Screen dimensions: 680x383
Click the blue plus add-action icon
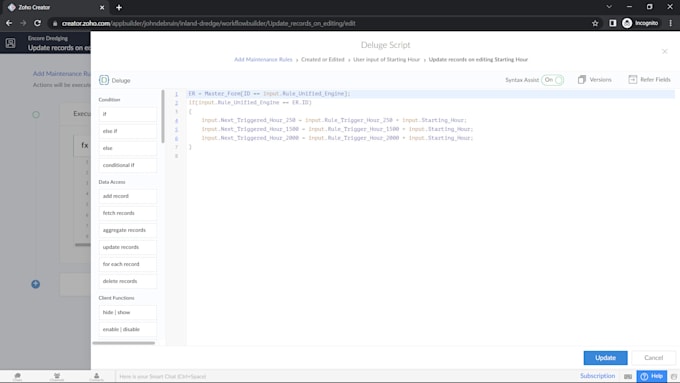pyautogui.click(x=36, y=284)
